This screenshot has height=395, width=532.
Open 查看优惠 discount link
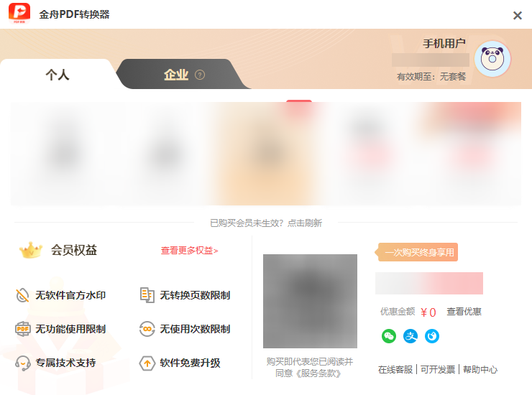click(464, 312)
